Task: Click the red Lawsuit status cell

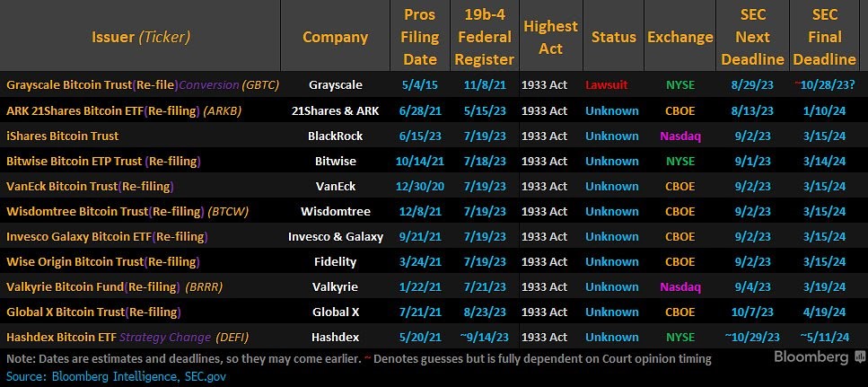Action: [x=606, y=85]
